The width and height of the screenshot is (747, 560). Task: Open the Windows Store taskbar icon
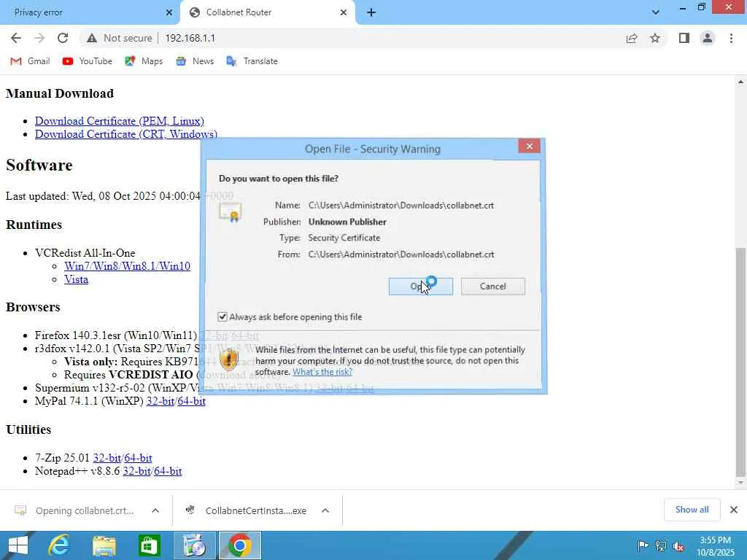pyautogui.click(x=149, y=545)
